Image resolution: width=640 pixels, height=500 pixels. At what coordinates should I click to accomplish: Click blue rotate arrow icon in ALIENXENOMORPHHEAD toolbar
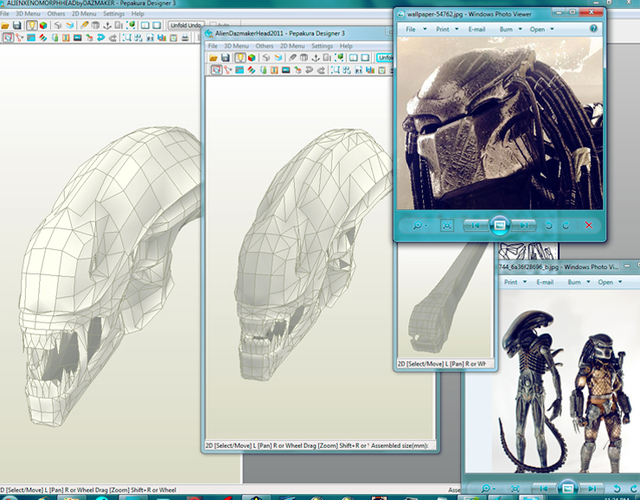click(x=101, y=38)
